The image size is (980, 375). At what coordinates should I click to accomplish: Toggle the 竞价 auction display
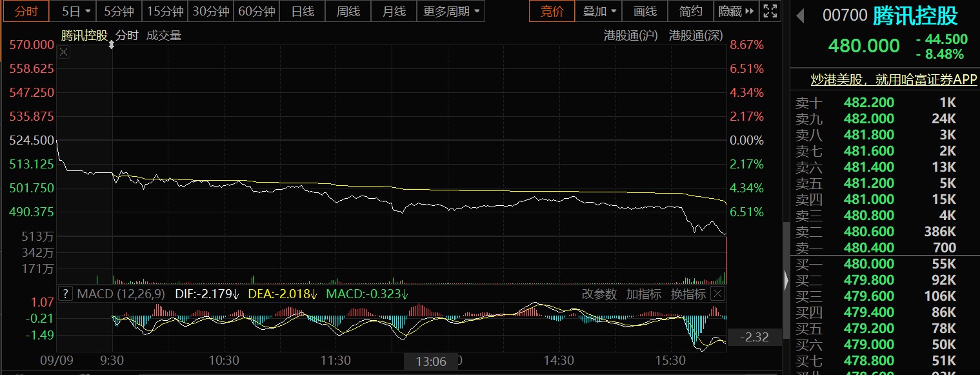552,11
